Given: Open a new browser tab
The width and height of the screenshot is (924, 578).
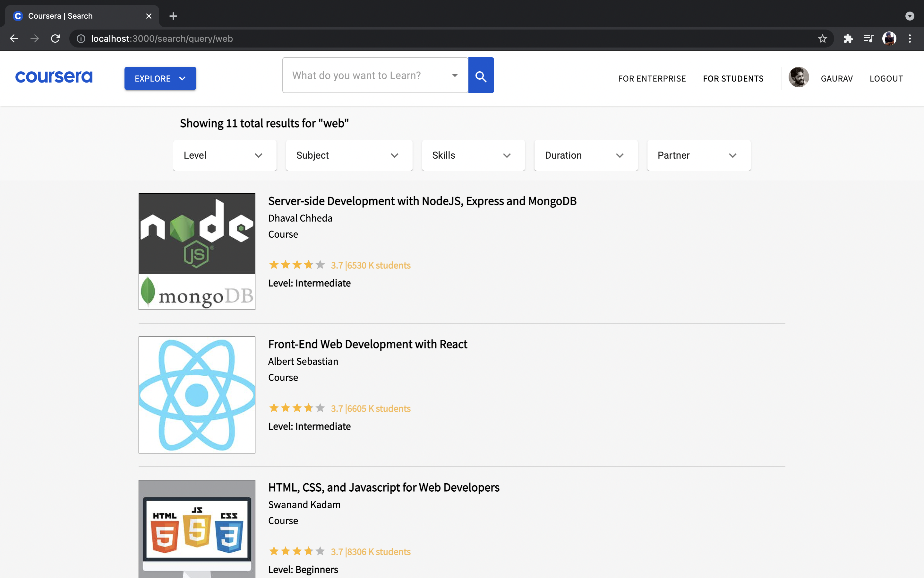Looking at the screenshot, I should pos(173,16).
